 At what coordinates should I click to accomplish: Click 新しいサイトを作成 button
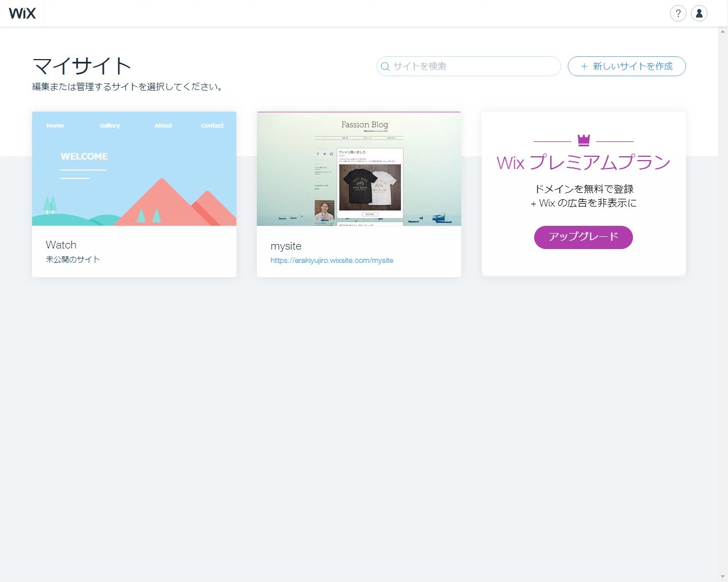pos(626,66)
